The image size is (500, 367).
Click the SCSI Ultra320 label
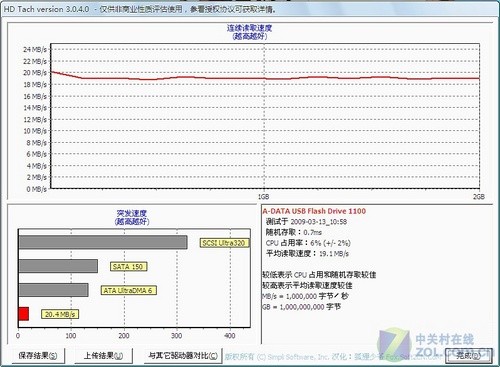coord(224,243)
